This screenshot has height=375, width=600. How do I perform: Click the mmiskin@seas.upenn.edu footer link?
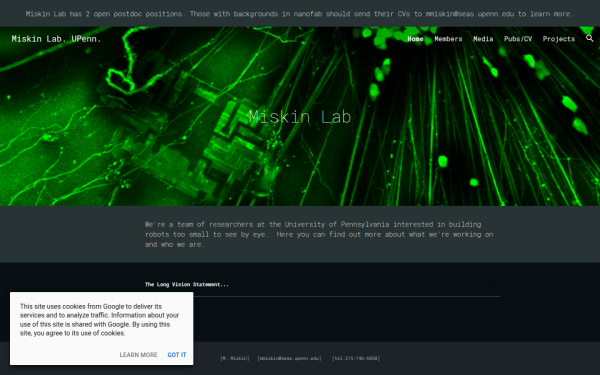coord(289,359)
